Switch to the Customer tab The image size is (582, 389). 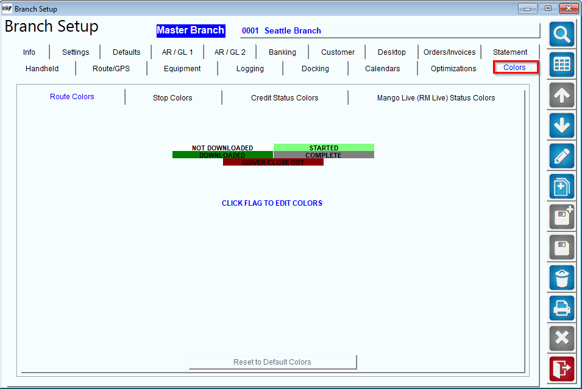pos(338,52)
